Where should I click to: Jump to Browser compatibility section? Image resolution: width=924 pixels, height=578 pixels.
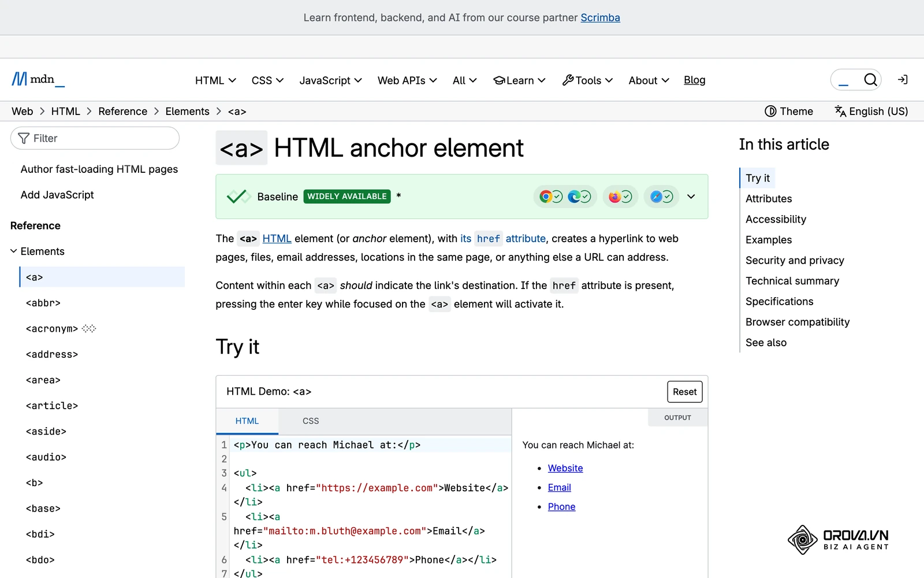click(798, 322)
